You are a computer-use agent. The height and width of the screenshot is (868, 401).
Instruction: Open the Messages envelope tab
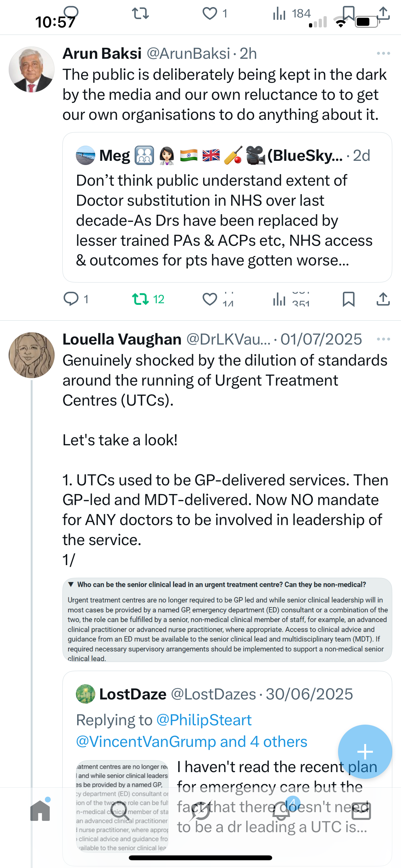[x=361, y=811]
